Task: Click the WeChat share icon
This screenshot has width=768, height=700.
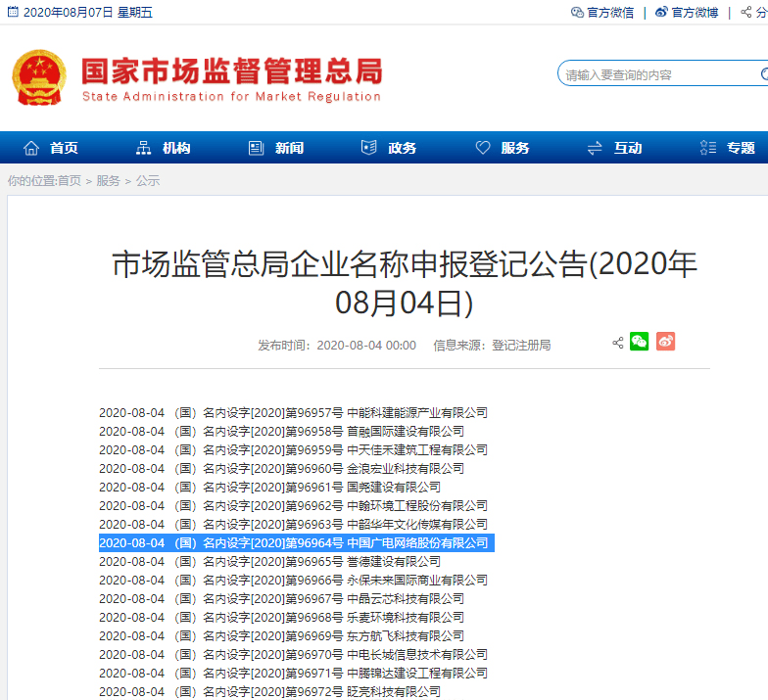Action: point(639,342)
